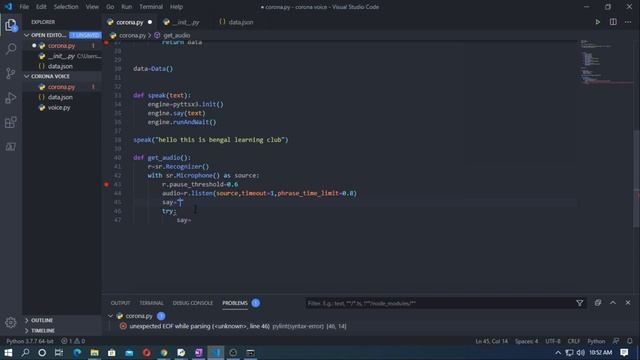Collapse corona.py group in Problems panel
Screen dimensions: 640x360
click(110, 316)
